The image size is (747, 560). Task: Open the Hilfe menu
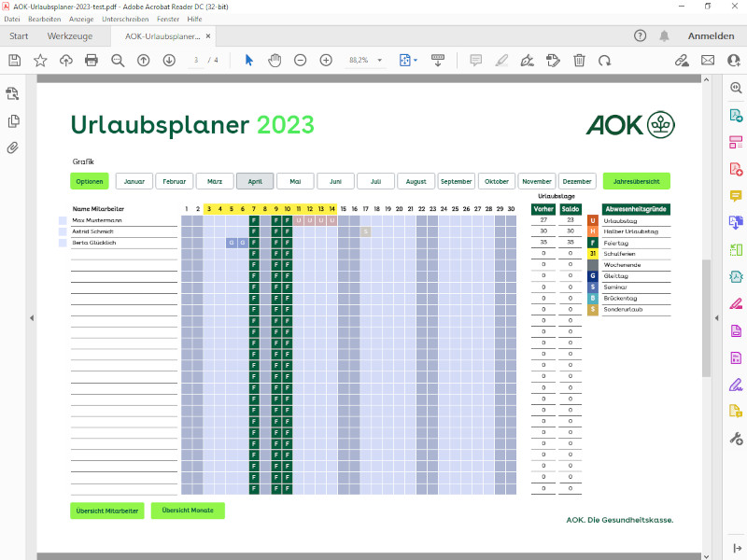[x=194, y=19]
